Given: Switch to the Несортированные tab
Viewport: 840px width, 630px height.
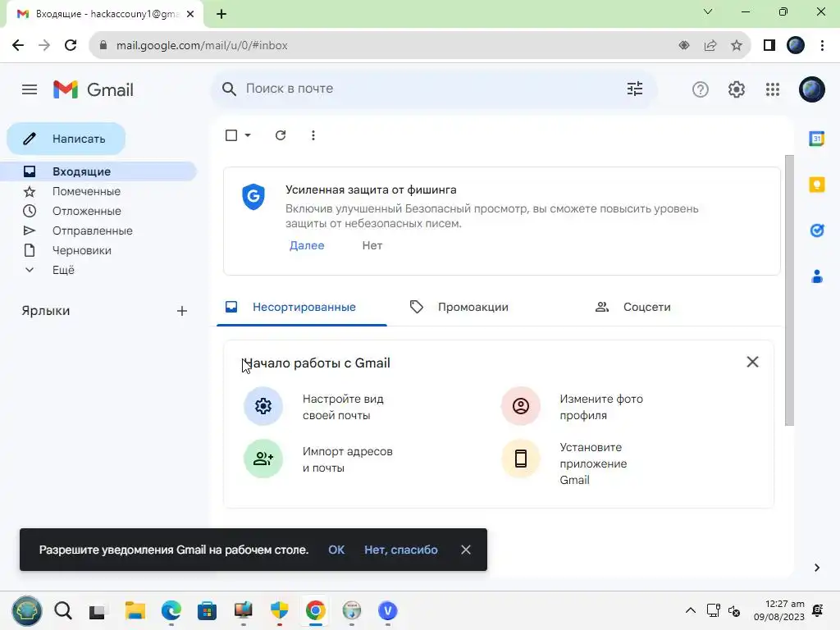Looking at the screenshot, I should pyautogui.click(x=302, y=307).
